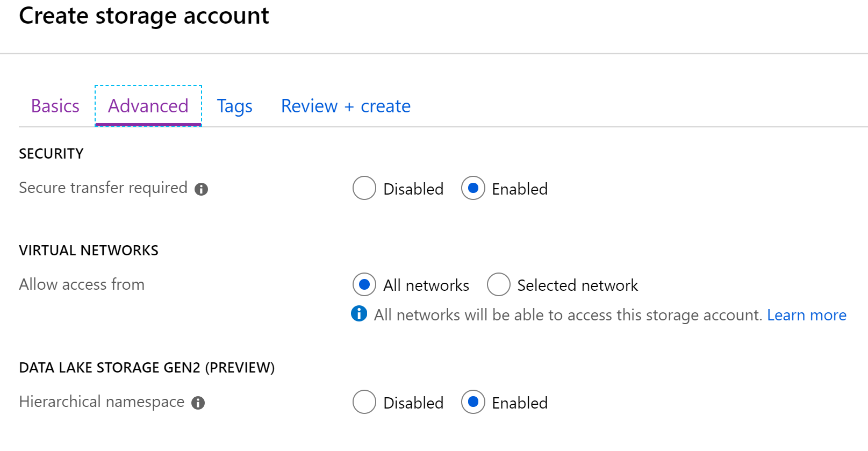868x451 pixels.
Task: Click the Create storage account heading
Action: (x=144, y=16)
